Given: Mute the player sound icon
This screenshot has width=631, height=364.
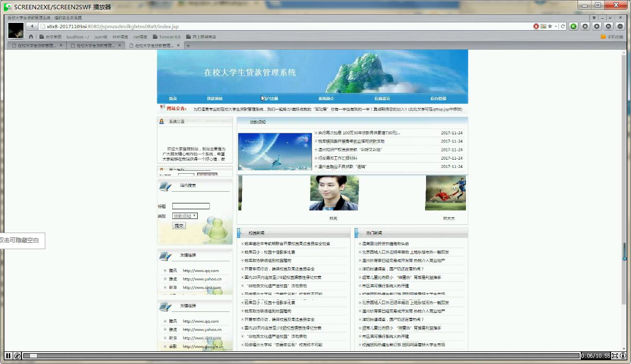Looking at the screenshot, I should coord(17,356).
